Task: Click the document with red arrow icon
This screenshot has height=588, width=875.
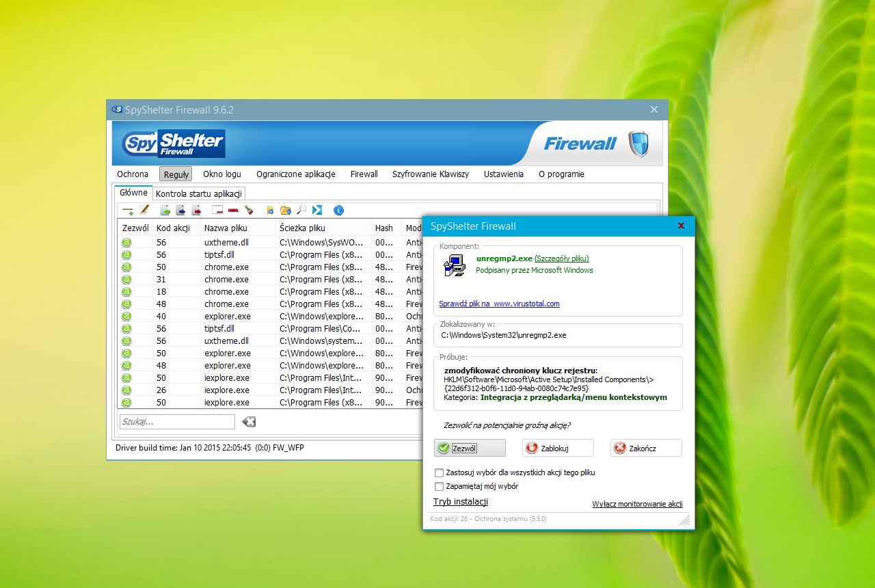Action: (196, 210)
